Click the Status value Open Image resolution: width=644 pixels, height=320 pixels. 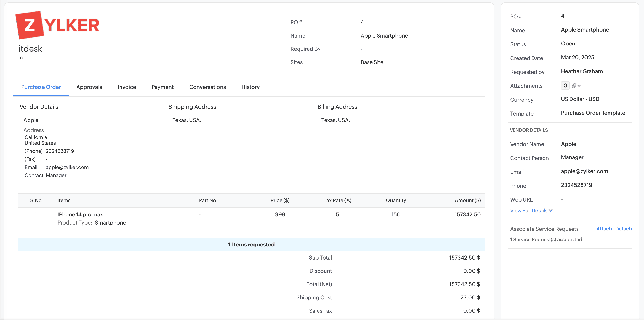click(568, 44)
